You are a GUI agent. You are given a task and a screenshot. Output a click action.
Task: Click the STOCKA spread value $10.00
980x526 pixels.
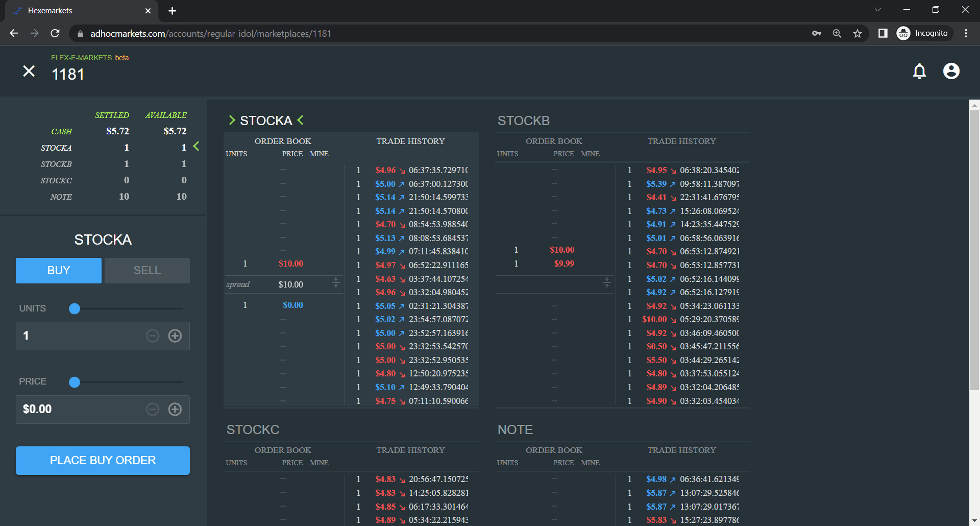click(x=291, y=284)
